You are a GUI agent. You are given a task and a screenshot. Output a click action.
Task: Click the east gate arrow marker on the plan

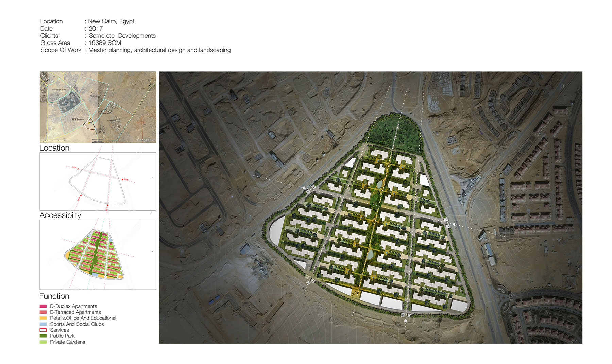tap(454, 224)
